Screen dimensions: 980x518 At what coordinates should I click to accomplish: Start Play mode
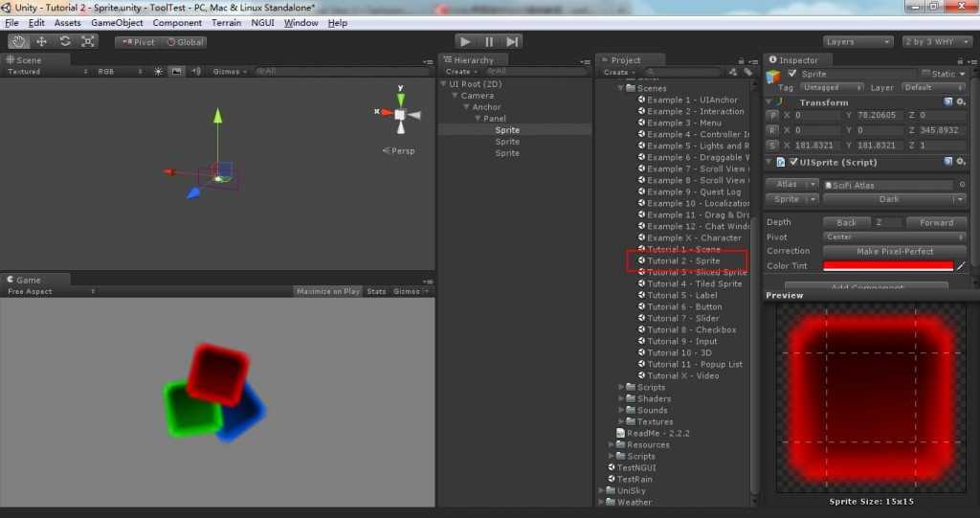point(465,42)
